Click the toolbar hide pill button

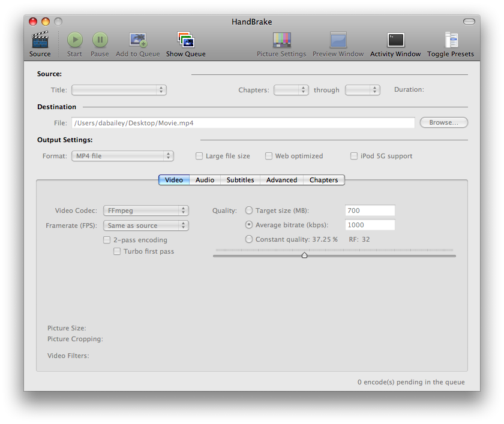469,22
